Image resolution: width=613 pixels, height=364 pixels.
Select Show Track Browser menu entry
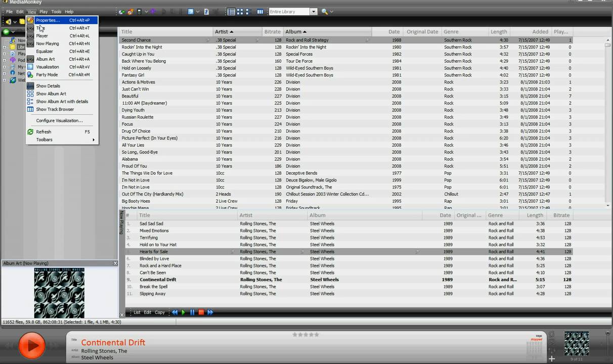point(62,109)
